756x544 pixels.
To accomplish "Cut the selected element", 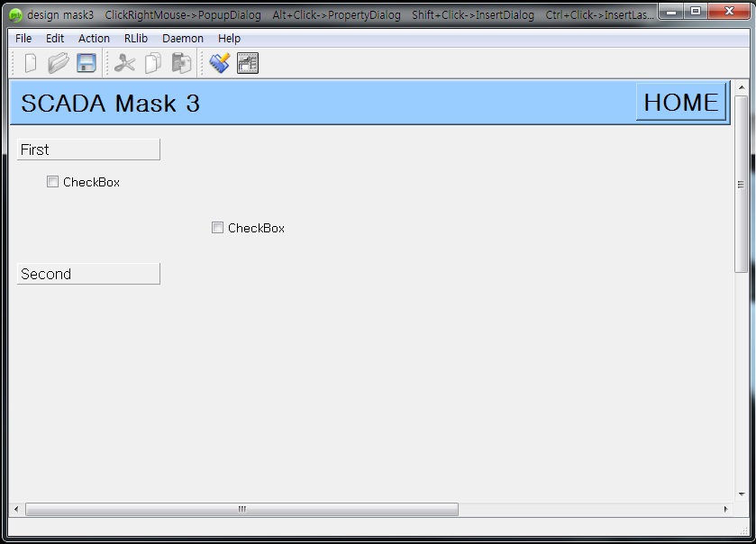I will click(123, 62).
